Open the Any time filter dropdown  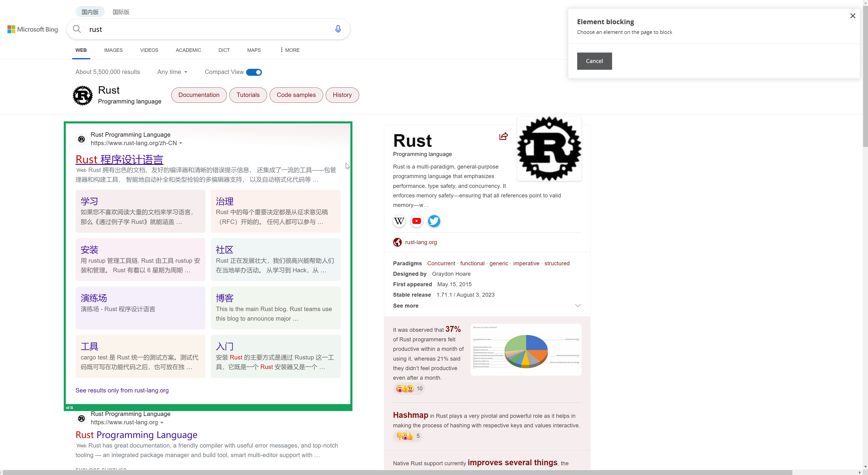click(172, 72)
